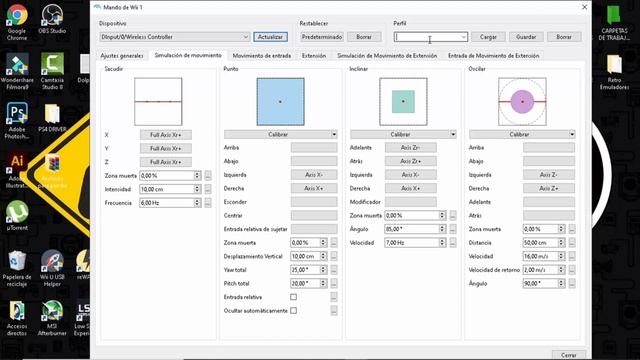Open Wondershare Filmora9 desktop icon
Viewport: 640px width, 360px height.
[x=17, y=71]
